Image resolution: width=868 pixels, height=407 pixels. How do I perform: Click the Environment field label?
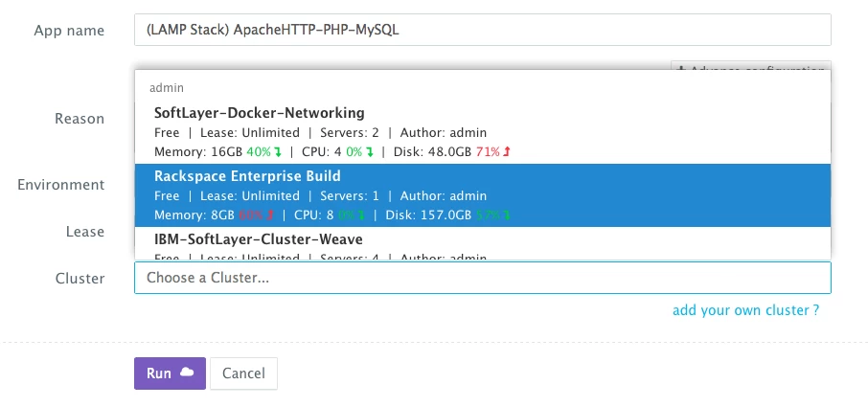(x=61, y=185)
